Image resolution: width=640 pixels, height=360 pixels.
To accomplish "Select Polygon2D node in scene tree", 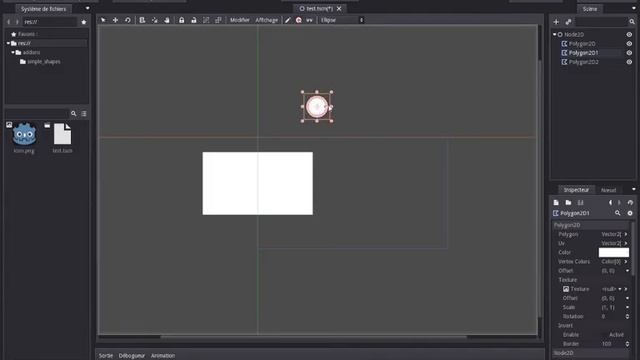I will [x=582, y=44].
